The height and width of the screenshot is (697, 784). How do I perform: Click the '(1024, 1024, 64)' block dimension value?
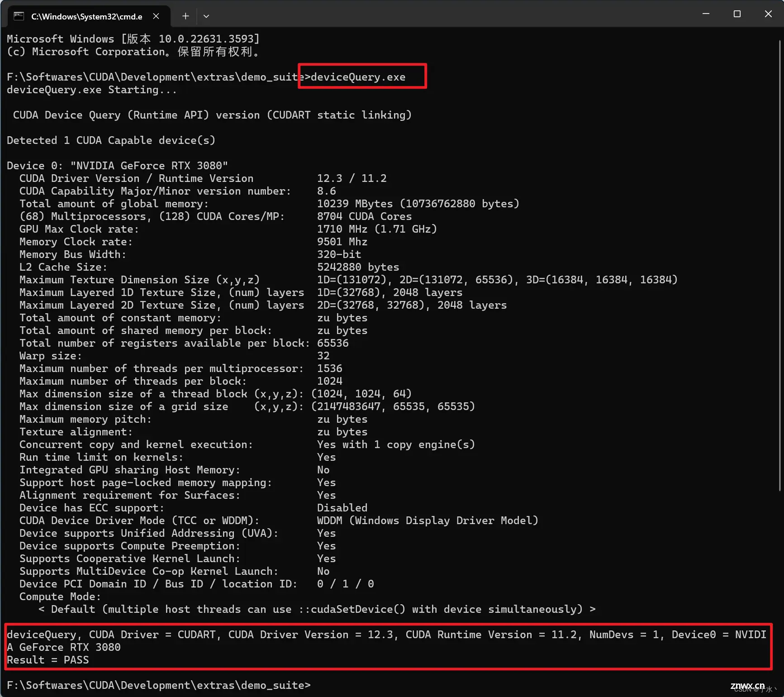click(361, 394)
